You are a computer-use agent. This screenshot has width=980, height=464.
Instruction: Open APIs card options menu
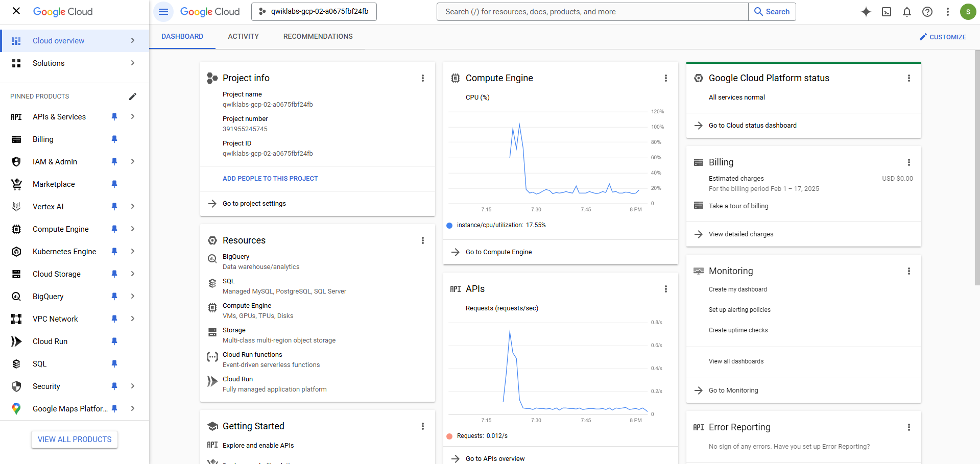point(666,289)
